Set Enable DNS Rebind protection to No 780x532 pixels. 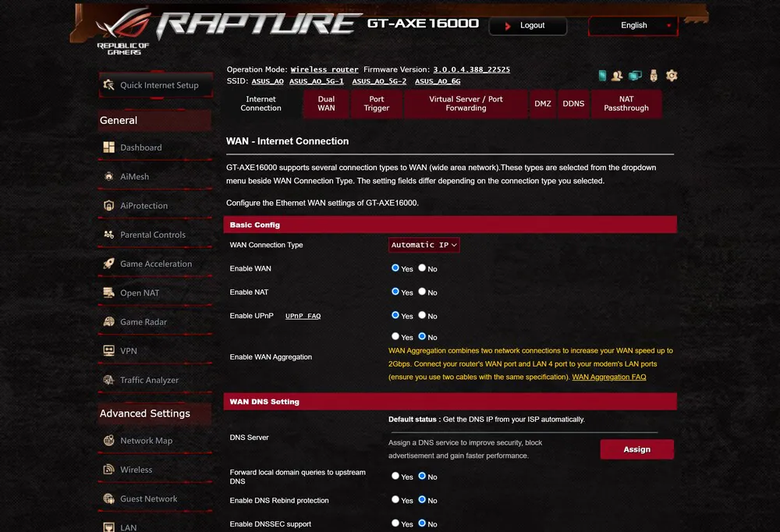tap(422, 500)
